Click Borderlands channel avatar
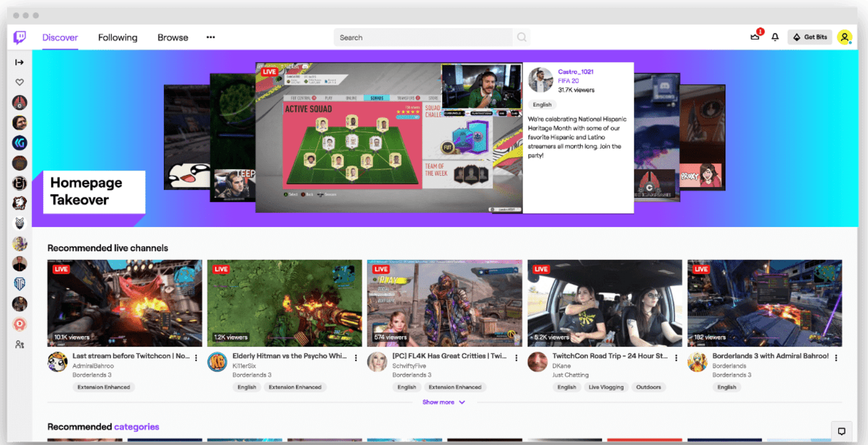Screen dimensions: 868x445 pyautogui.click(x=697, y=362)
